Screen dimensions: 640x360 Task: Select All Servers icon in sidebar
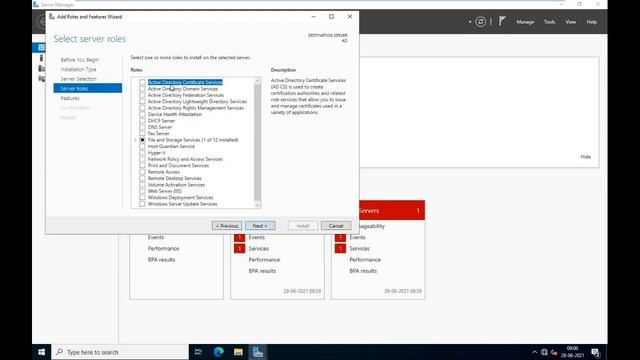tap(41, 68)
